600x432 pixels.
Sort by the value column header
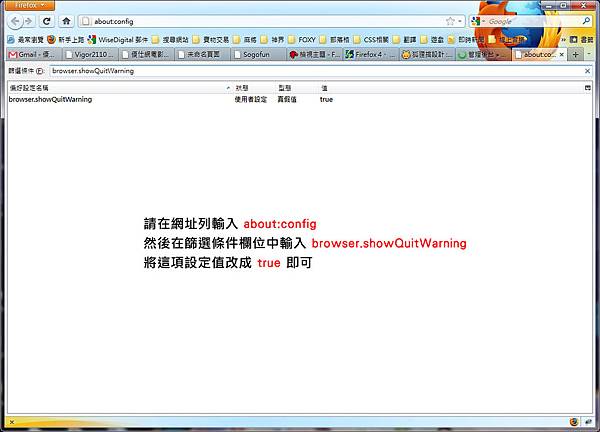point(450,88)
